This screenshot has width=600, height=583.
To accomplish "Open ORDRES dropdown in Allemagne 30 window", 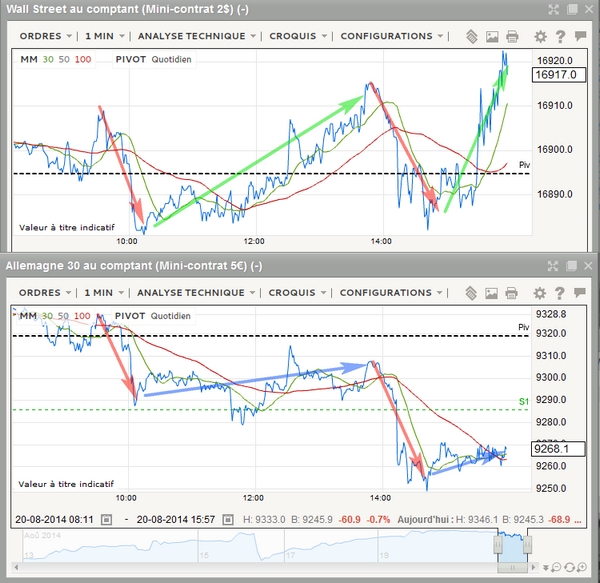I will (x=45, y=293).
